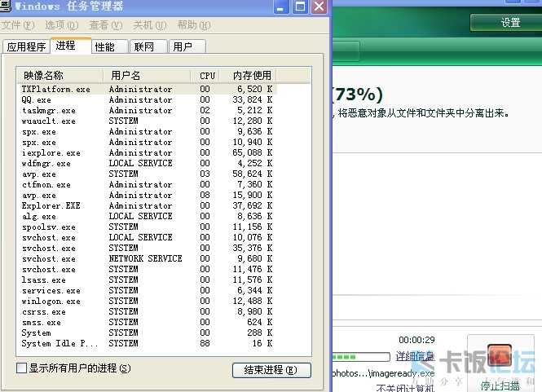Open the 详细信息 link in scan window
Viewport: 542px width, 392px height.
415,355
